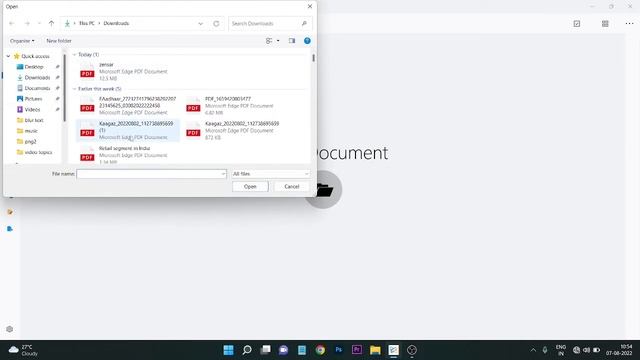Open the Windows Start menu
The height and width of the screenshot is (360, 640).
click(229, 350)
